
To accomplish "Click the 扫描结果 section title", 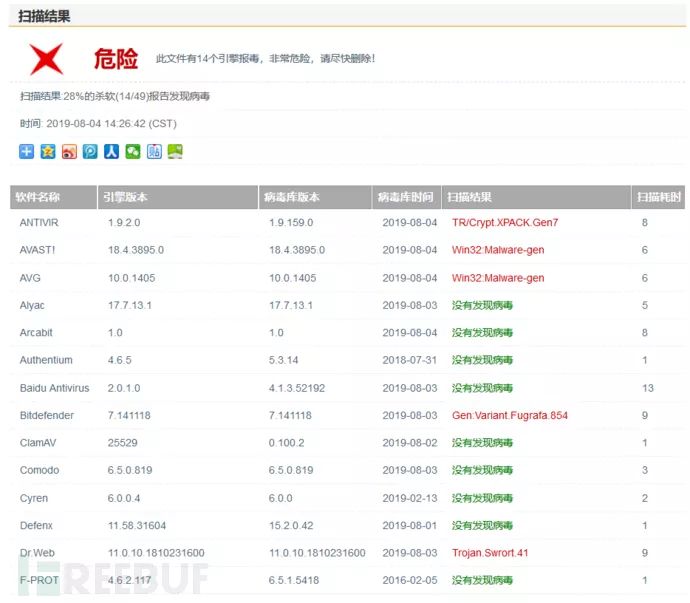I will (44, 16).
